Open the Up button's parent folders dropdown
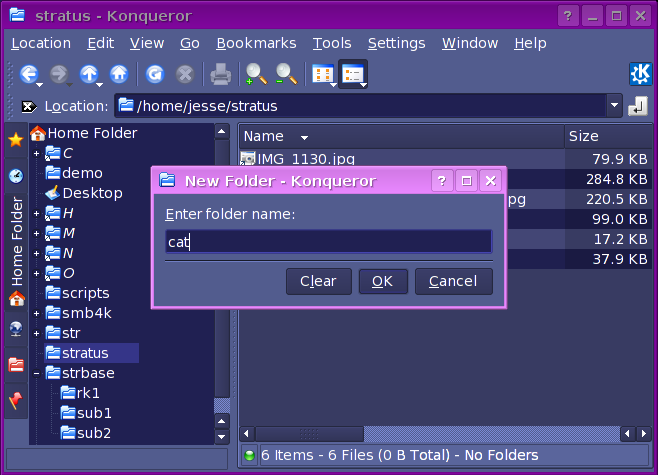The image size is (658, 475). [100, 85]
